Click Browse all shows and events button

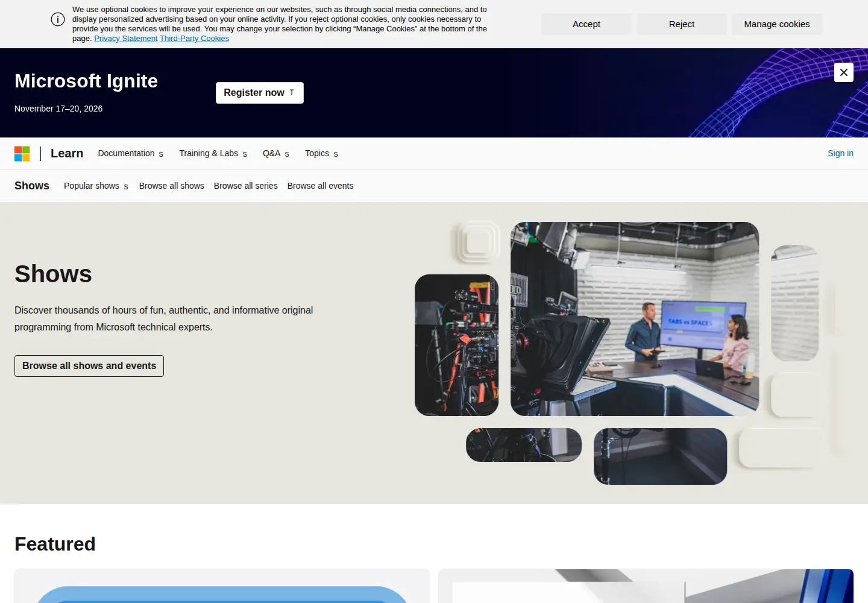pos(89,366)
